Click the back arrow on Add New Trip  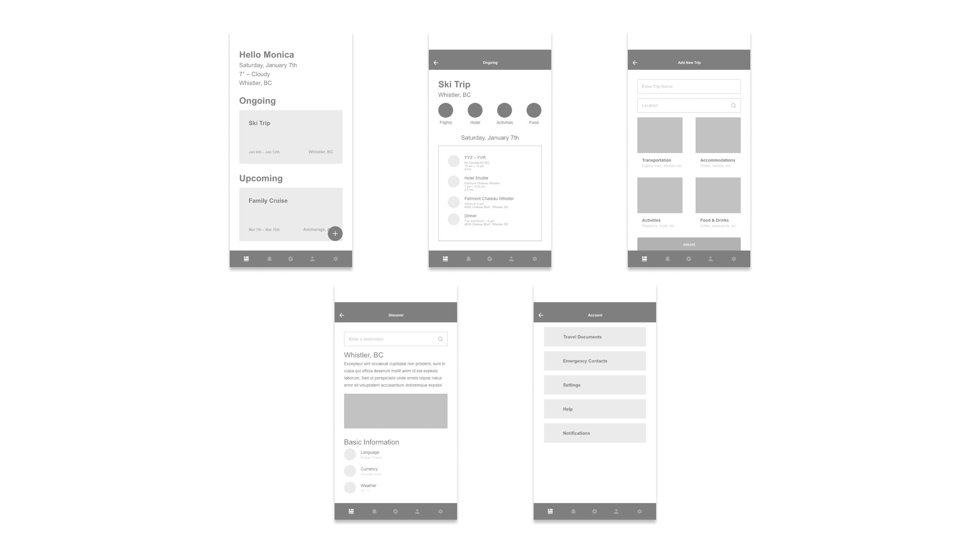[635, 63]
